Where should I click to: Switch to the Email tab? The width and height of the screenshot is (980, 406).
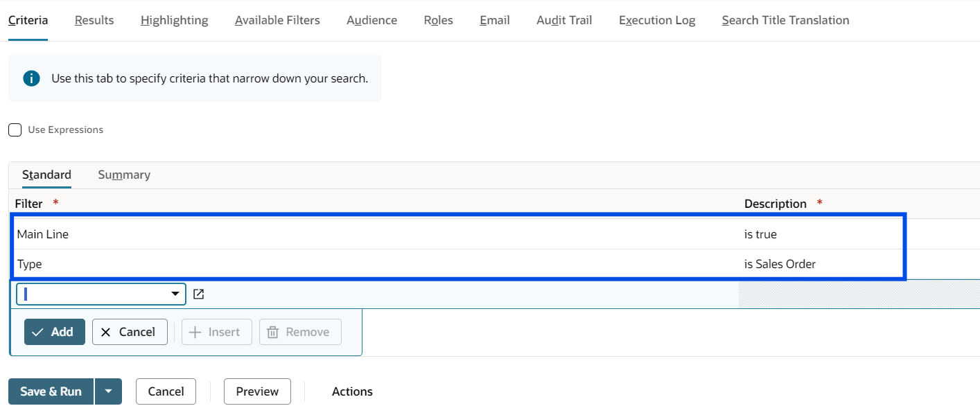(494, 20)
